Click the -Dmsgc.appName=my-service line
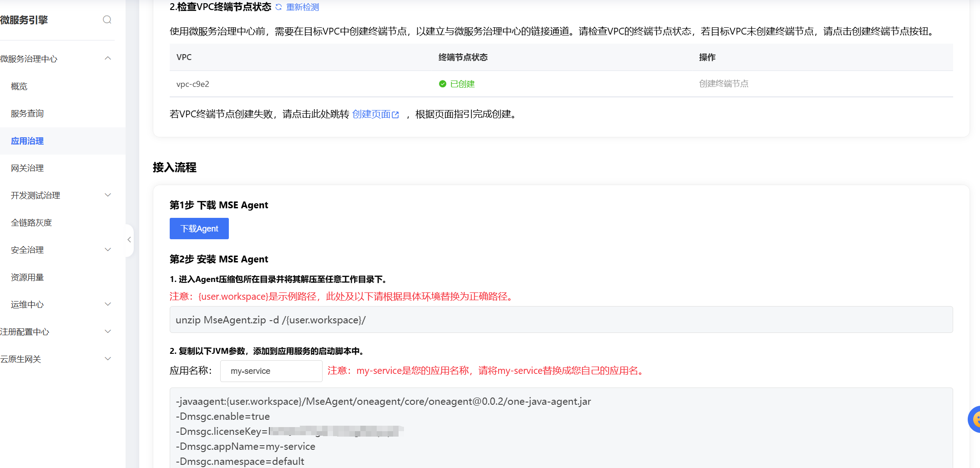 (246, 447)
